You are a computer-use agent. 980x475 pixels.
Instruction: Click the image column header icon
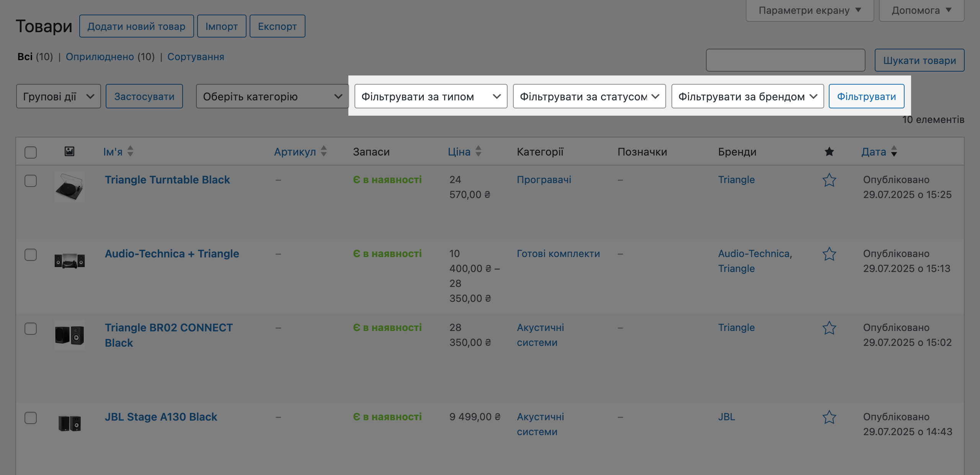point(69,151)
